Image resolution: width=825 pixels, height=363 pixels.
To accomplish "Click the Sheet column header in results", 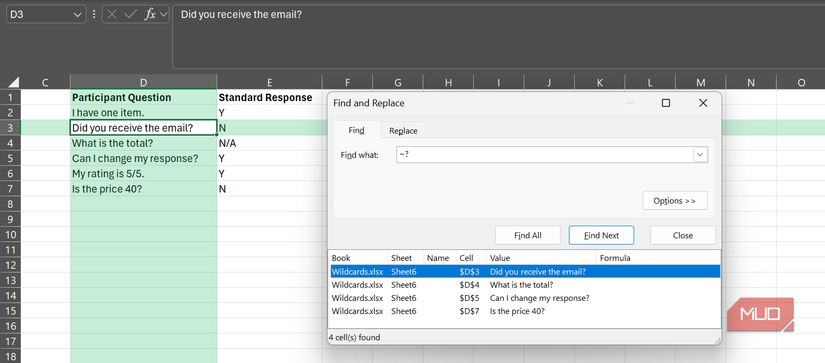I will click(406, 258).
